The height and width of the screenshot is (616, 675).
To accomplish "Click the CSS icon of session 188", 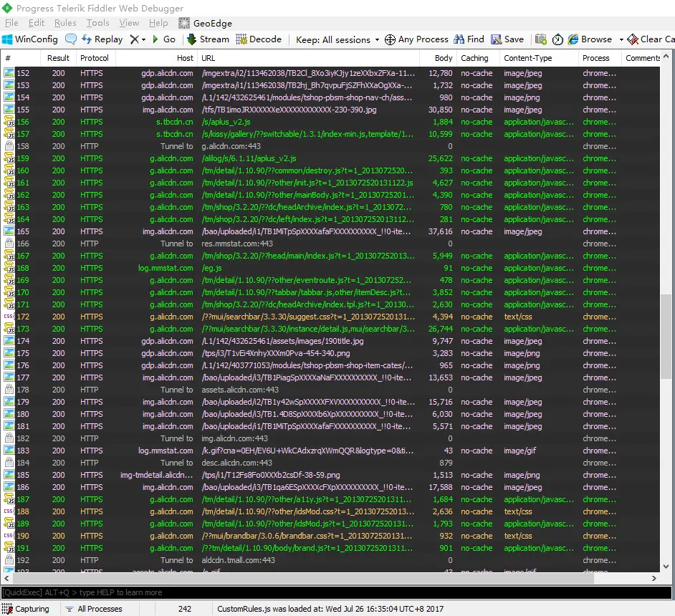I will pos(9,511).
